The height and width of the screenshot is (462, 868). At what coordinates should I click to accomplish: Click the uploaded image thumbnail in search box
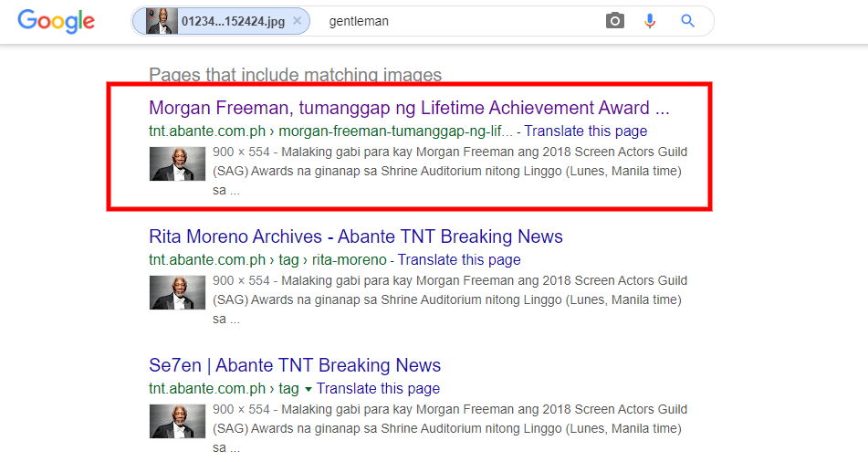click(x=162, y=21)
